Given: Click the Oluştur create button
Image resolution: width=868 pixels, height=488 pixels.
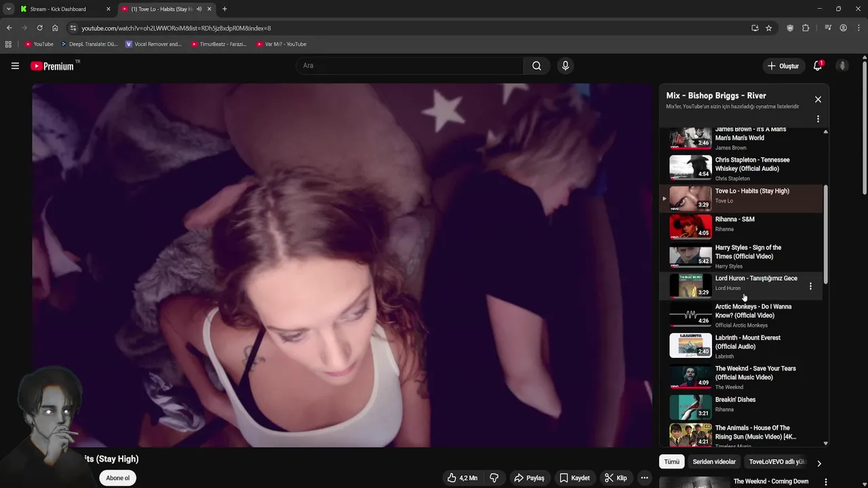Looking at the screenshot, I should click(x=783, y=66).
